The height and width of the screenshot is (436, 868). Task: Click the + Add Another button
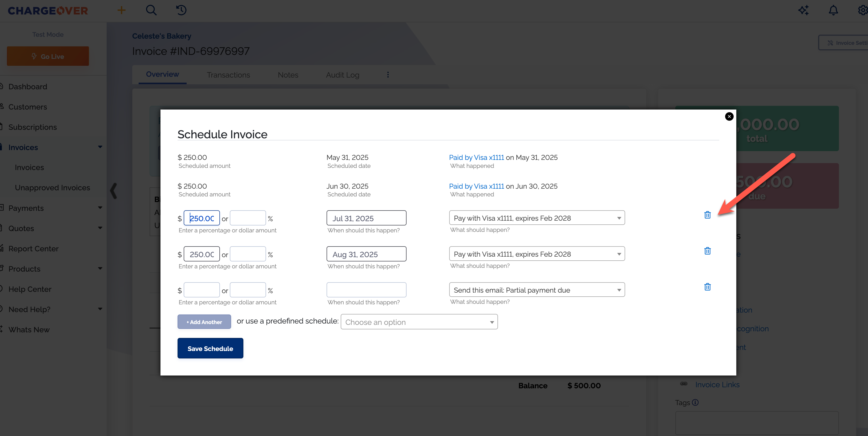point(204,322)
